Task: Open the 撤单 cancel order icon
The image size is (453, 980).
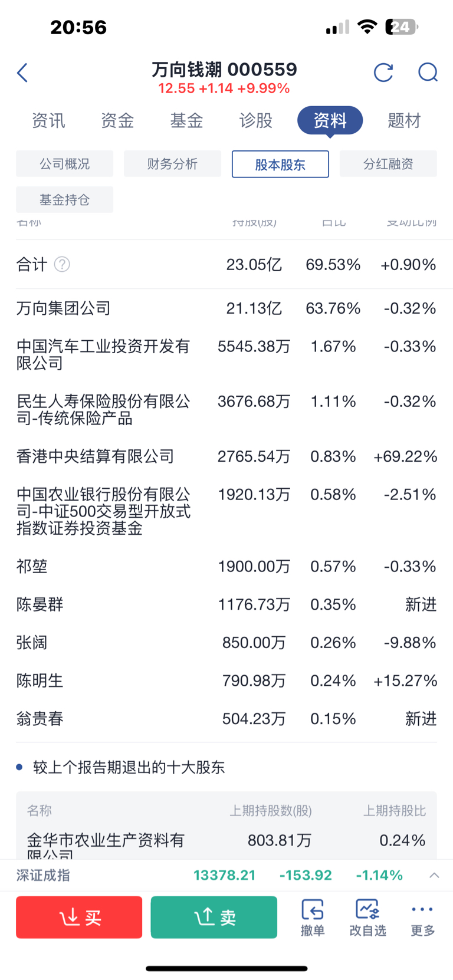Action: coord(313,917)
